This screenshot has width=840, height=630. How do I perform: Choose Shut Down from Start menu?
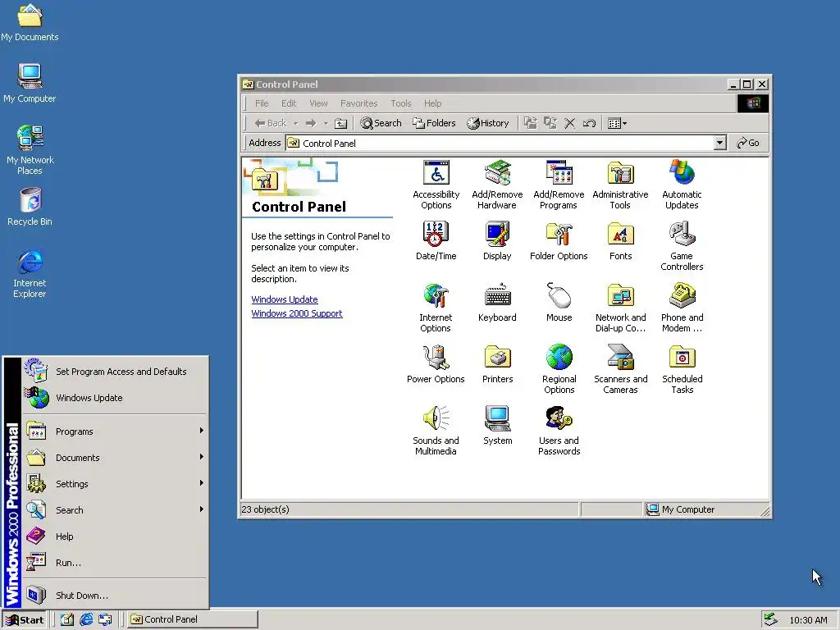pos(116,596)
